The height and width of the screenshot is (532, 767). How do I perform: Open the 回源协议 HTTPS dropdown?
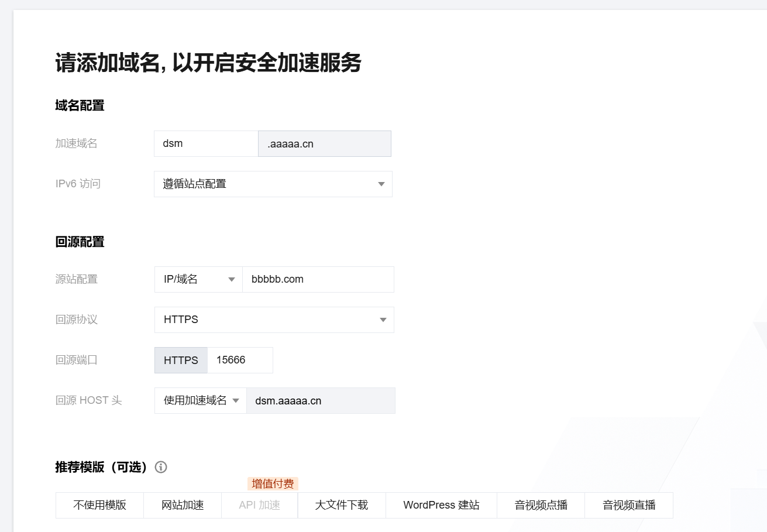coord(274,320)
